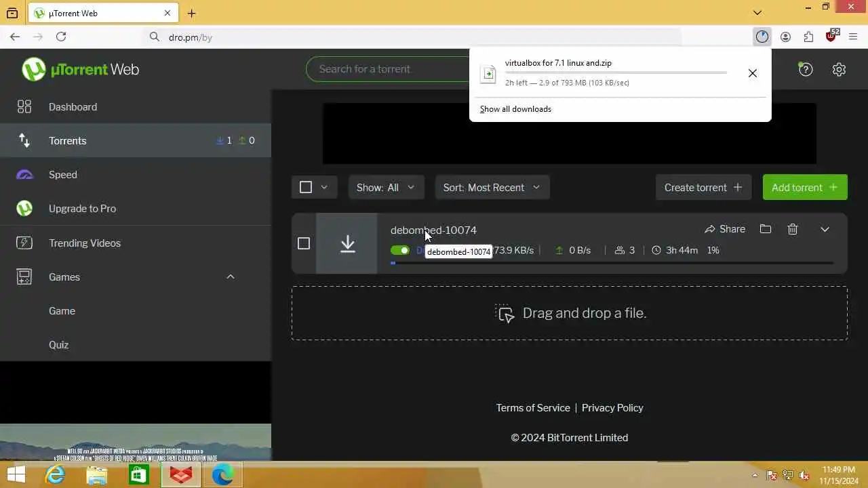The width and height of the screenshot is (868, 488).
Task: Focus the Search for a torrent field
Action: [388, 69]
